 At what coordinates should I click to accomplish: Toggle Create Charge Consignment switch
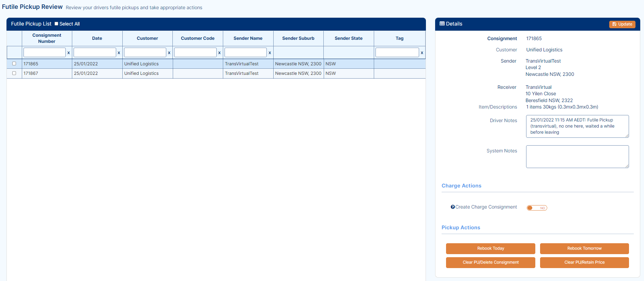click(x=537, y=208)
